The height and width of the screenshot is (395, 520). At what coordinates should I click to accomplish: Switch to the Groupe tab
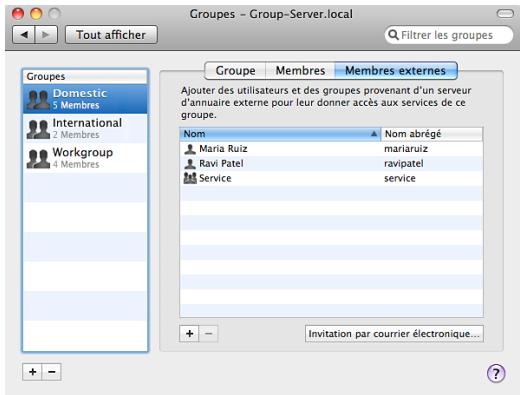point(235,71)
